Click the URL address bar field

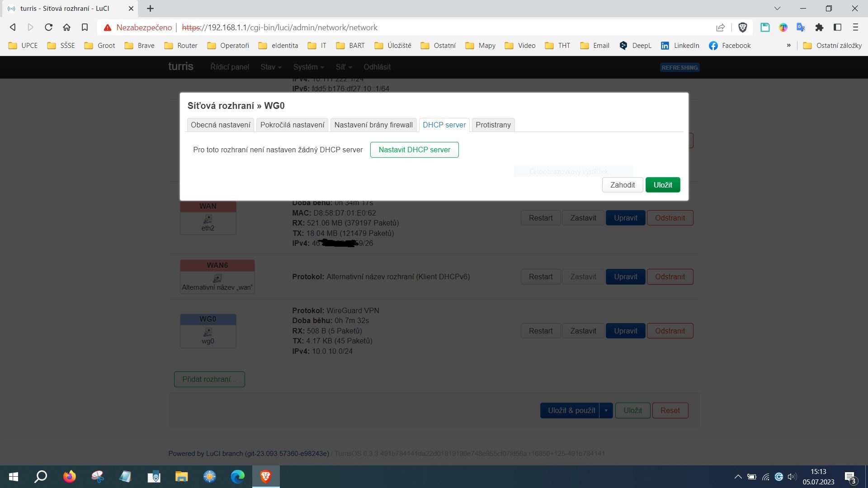click(x=407, y=28)
